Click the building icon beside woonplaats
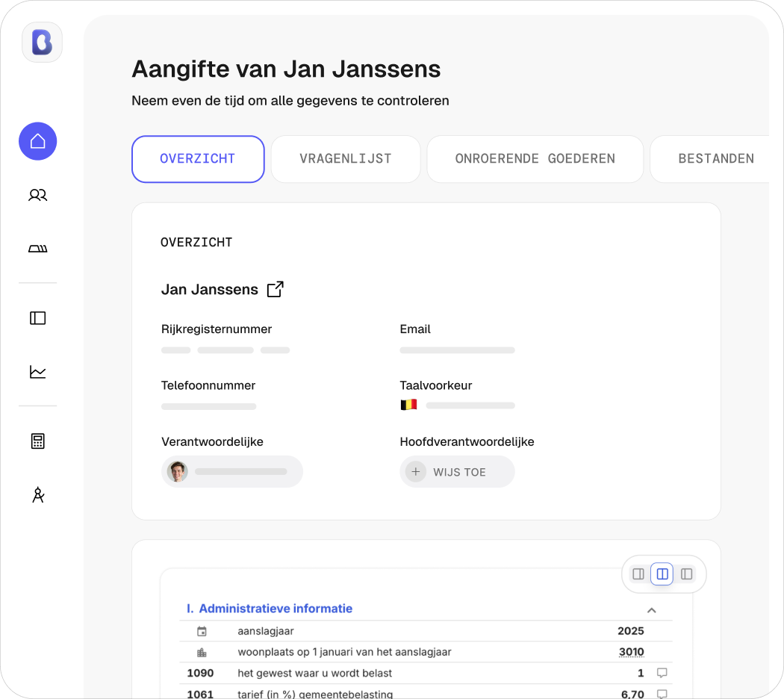The image size is (784, 699). [202, 653]
